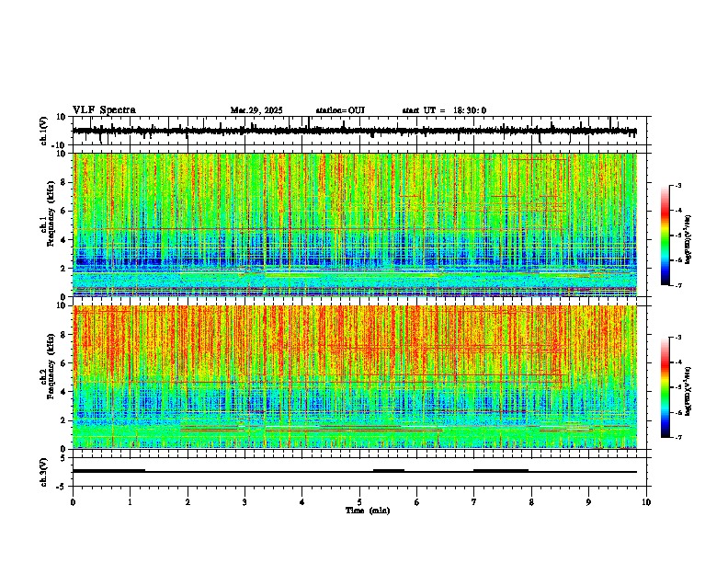This screenshot has width=728, height=563.
Task: Click time axis tick label 0
Action: pos(73,502)
